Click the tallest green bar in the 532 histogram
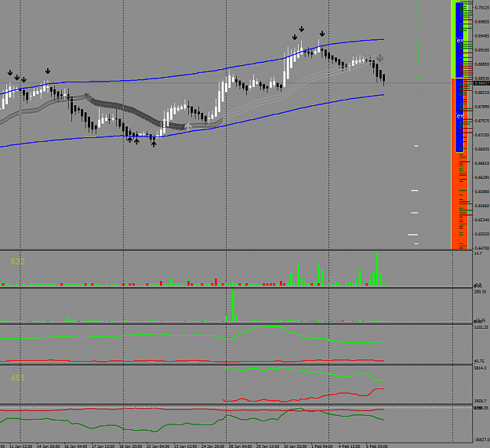This screenshot has width=490, height=448. pyautogui.click(x=377, y=269)
